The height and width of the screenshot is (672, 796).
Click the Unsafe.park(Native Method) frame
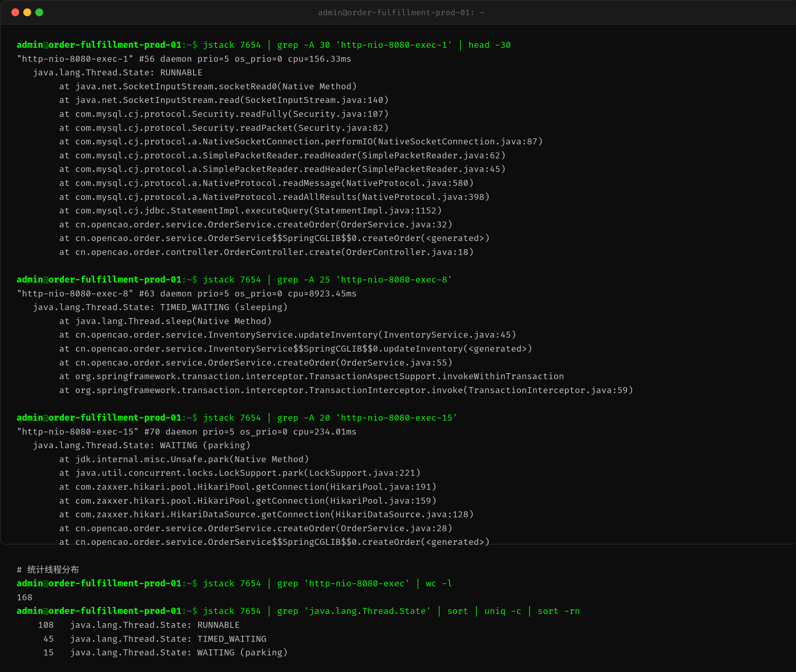[x=184, y=460]
